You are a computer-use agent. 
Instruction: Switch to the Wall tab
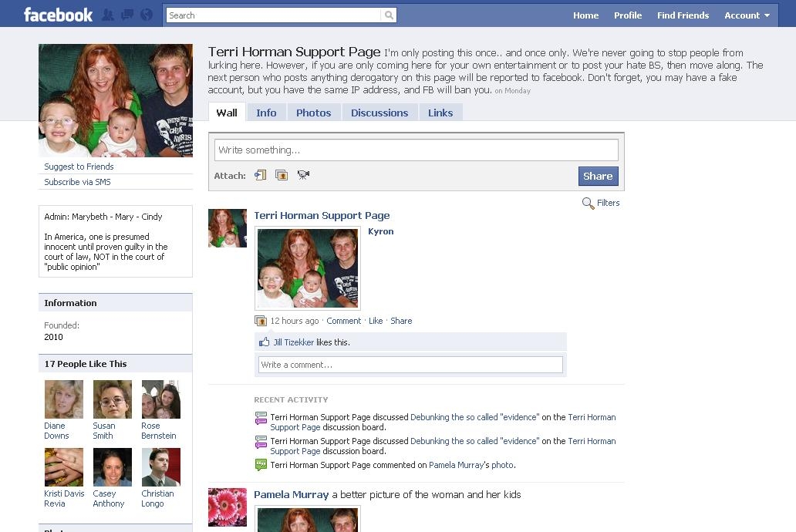pos(227,113)
